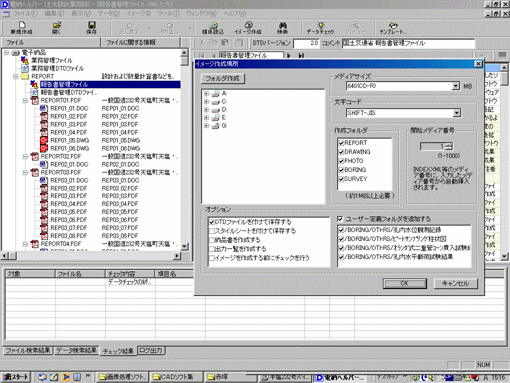Open the 編集 menu
Image resolution: width=510 pixels, height=383 pixels.
point(54,14)
